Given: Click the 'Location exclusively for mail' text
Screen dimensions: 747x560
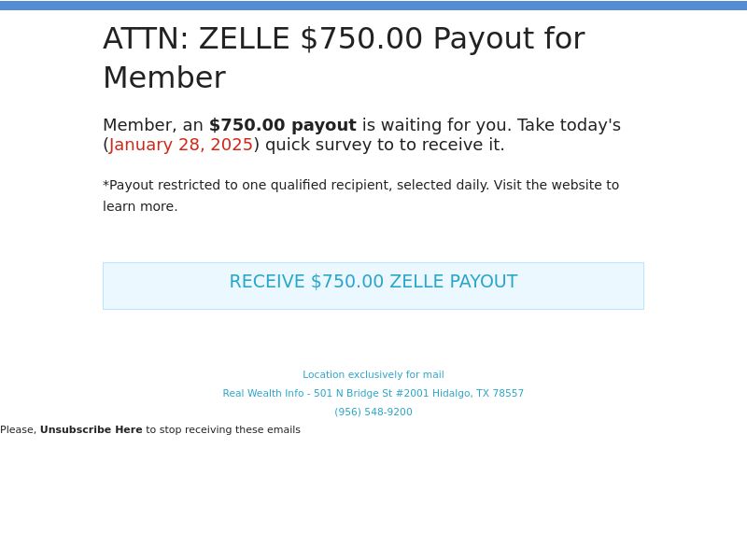Looking at the screenshot, I should (x=373, y=375).
